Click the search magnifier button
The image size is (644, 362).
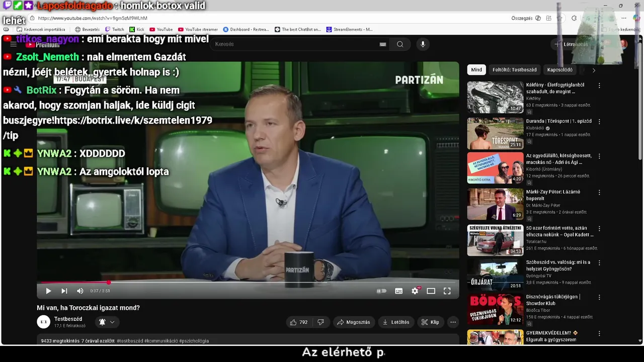[x=400, y=44]
